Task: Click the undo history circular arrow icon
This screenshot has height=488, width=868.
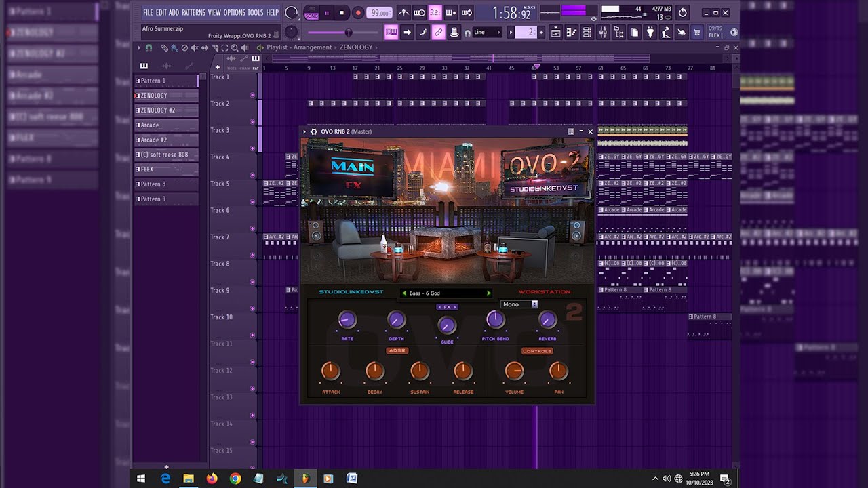Action: tap(682, 13)
